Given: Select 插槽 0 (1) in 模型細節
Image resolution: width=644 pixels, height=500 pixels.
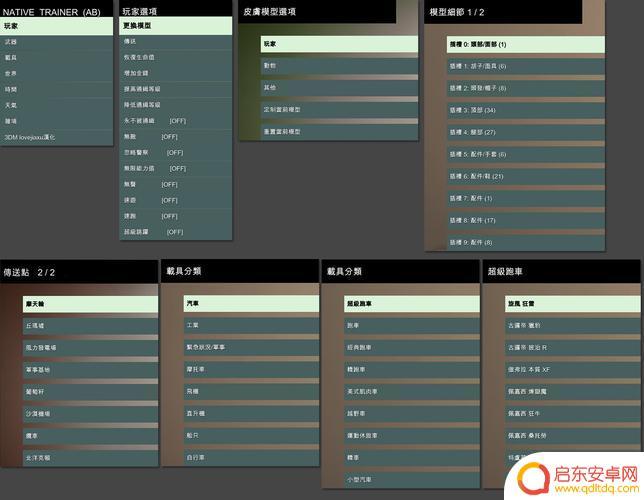Looking at the screenshot, I should coord(526,44).
